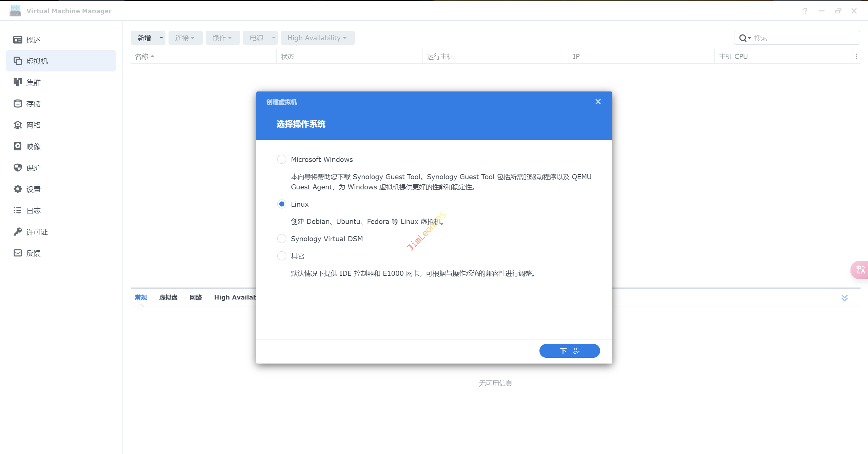
Task: Switch to the 虚拟盘 tab
Action: (168, 297)
